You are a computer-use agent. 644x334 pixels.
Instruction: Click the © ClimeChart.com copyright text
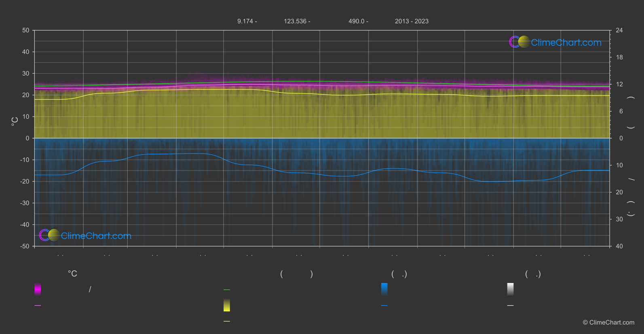608,323
